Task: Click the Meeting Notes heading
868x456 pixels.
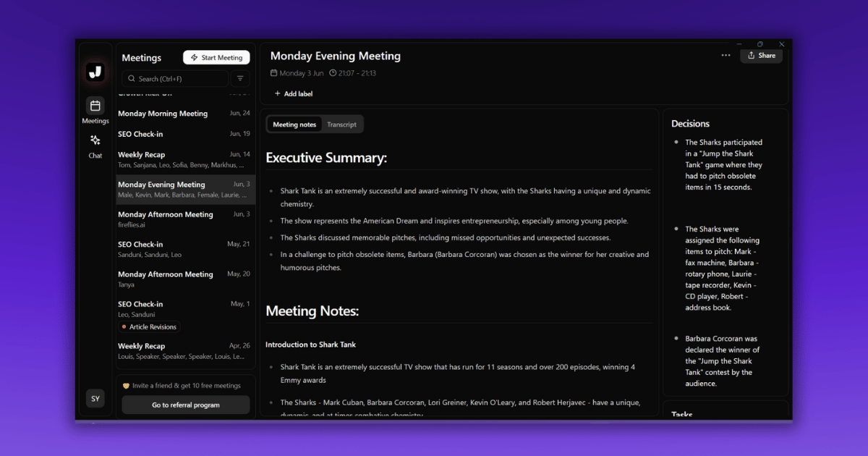Action: [x=312, y=311]
